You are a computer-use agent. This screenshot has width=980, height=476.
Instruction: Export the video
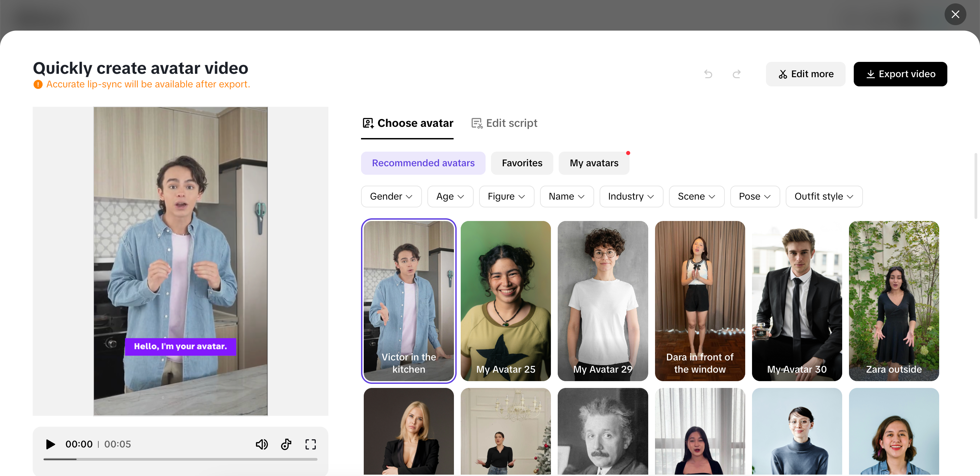pyautogui.click(x=900, y=74)
